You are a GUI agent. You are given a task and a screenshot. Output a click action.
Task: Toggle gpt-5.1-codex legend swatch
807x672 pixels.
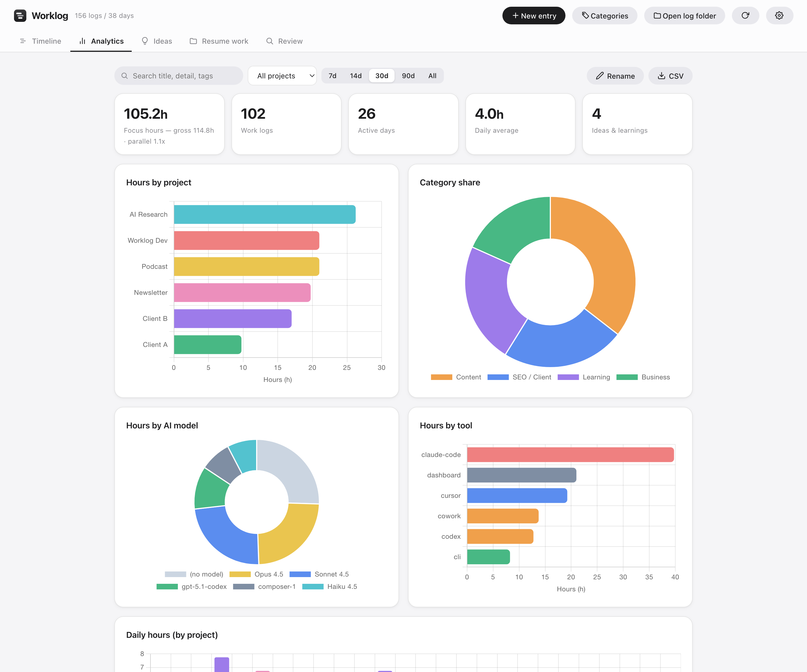(167, 587)
